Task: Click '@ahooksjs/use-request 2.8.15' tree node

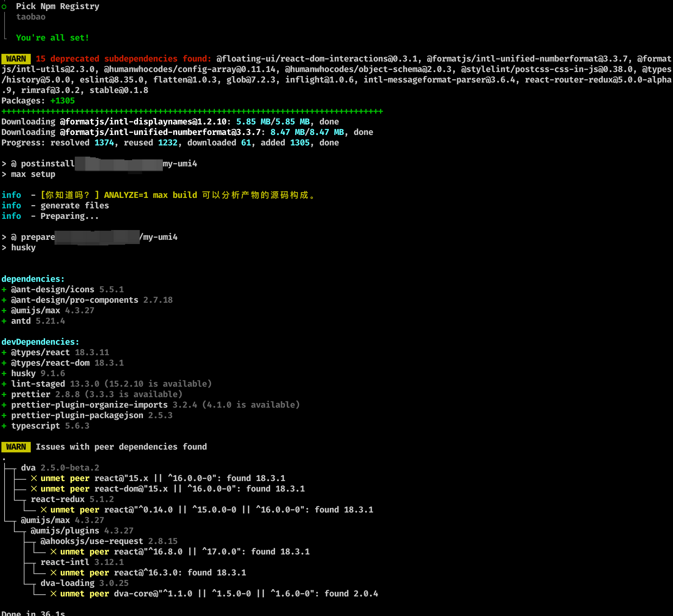Action: tap(109, 541)
